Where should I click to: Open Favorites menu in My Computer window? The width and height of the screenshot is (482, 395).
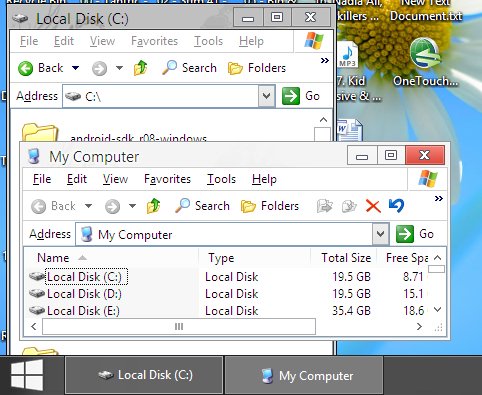167,179
